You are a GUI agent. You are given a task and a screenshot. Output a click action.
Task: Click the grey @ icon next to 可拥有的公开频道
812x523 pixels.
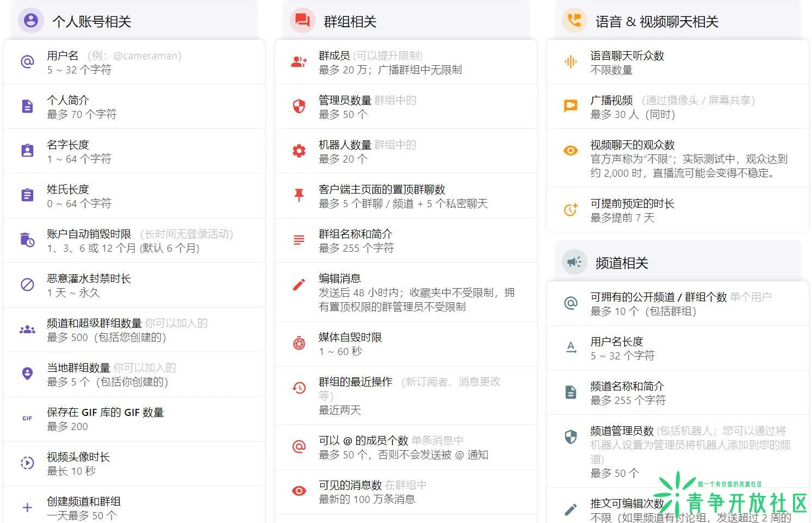(x=571, y=303)
